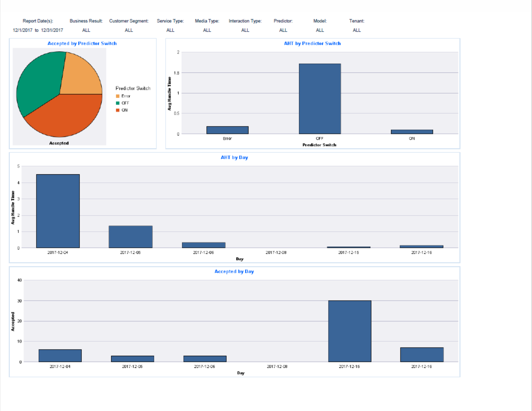Click the 'Error' legend text label
This screenshot has width=532, height=411.
click(126, 96)
